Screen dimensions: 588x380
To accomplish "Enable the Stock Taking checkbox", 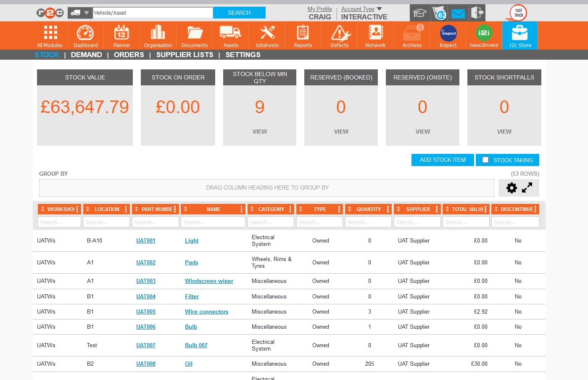I will point(485,160).
